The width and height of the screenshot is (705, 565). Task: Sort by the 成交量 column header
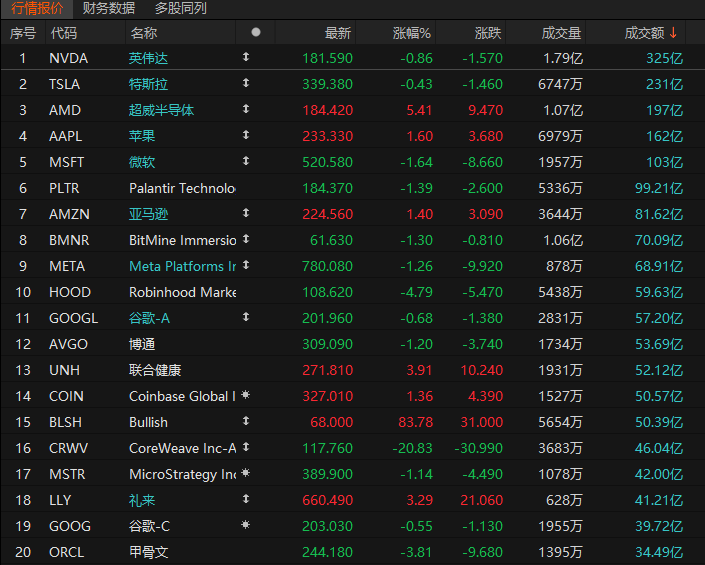[x=561, y=33]
